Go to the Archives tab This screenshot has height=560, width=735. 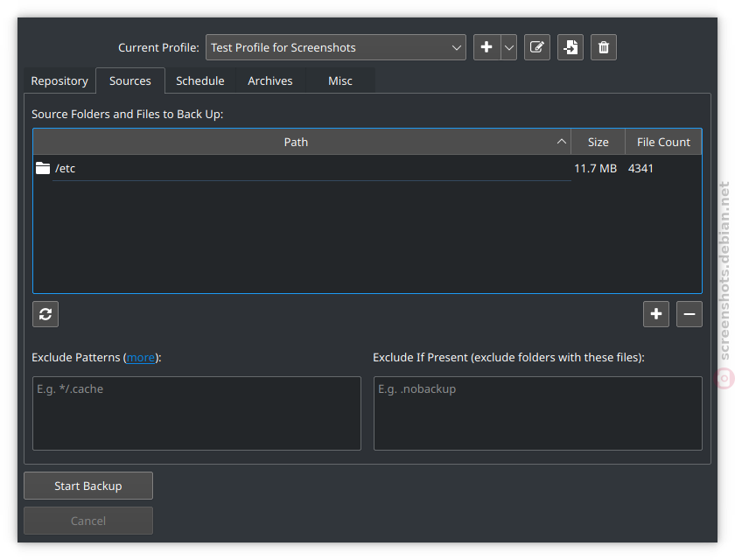(x=269, y=80)
